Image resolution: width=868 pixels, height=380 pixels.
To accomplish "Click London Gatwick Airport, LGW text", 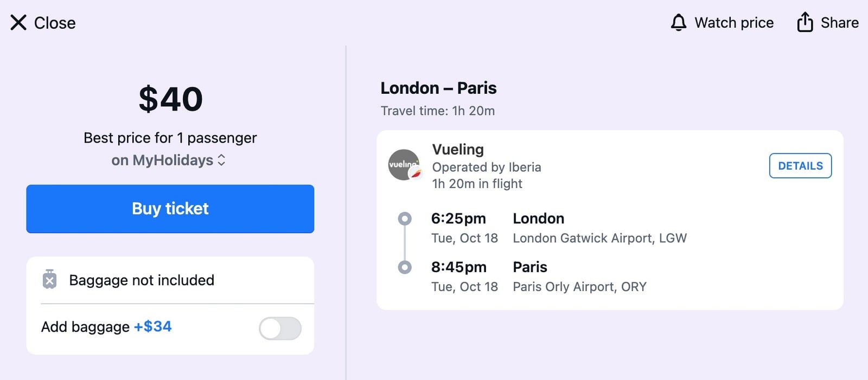I will (x=599, y=238).
